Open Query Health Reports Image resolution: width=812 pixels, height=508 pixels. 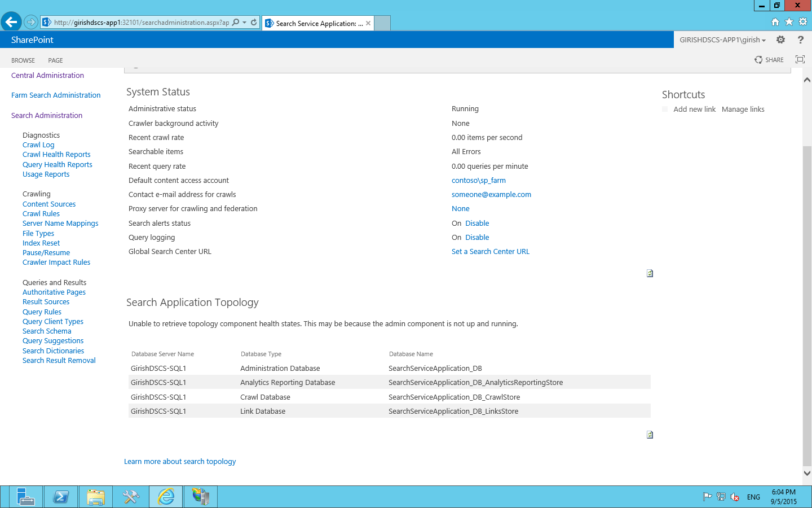[x=58, y=164]
